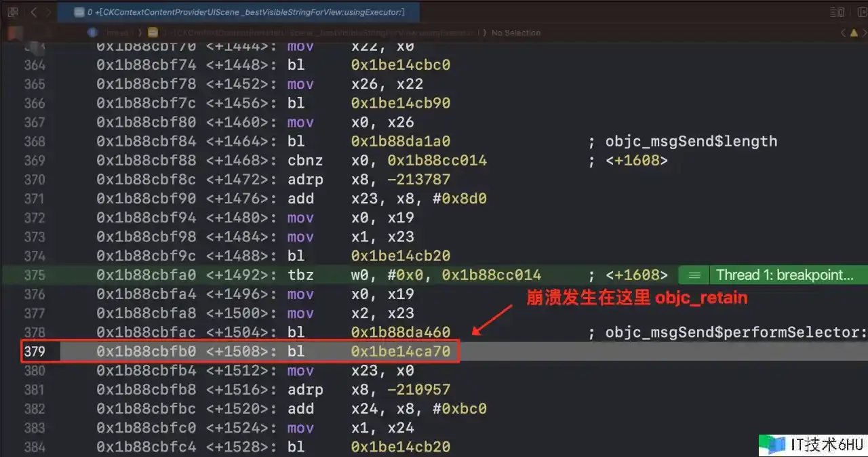This screenshot has width=868, height=457.
Task: Click gutter line number 374
Action: click(x=34, y=256)
